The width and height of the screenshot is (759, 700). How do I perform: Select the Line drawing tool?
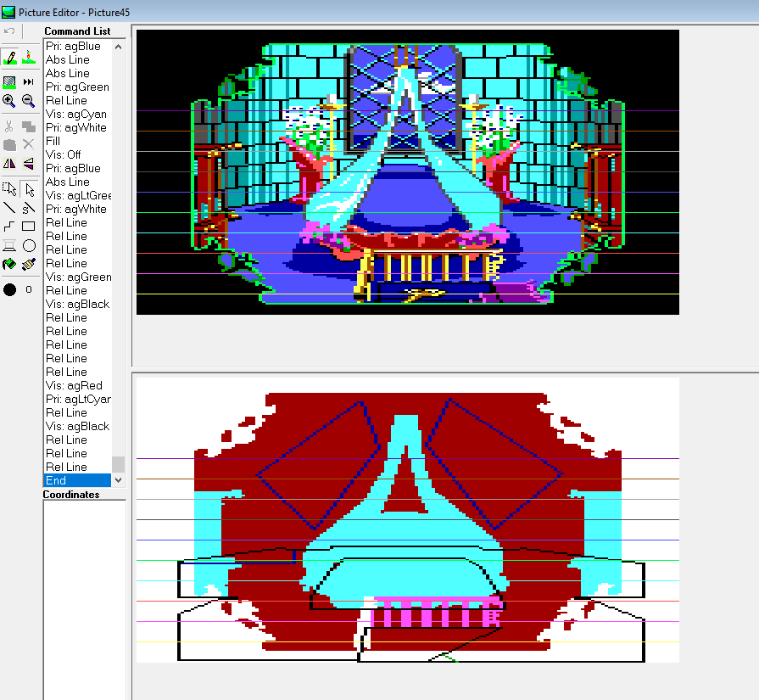point(9,208)
